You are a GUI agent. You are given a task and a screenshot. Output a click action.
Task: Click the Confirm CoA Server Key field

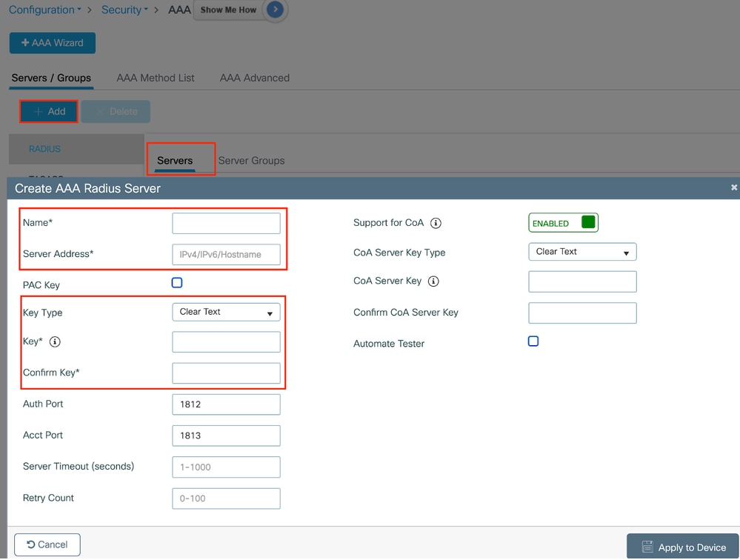coord(582,313)
